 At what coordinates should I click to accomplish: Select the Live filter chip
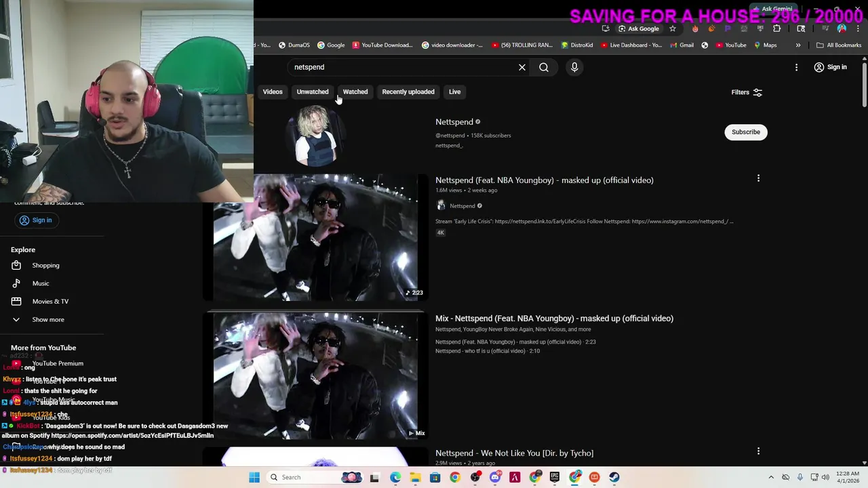454,91
